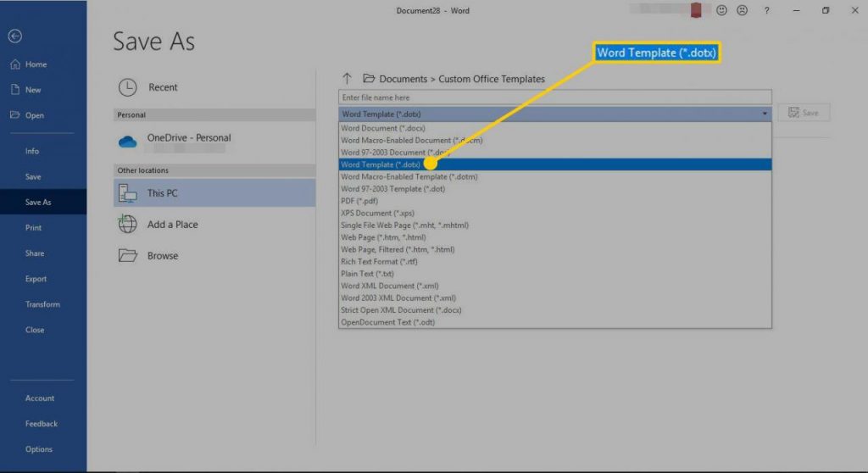Viewport: 868px width, 473px height.
Task: Choose Word 97-2003 Document option
Action: tap(554, 153)
